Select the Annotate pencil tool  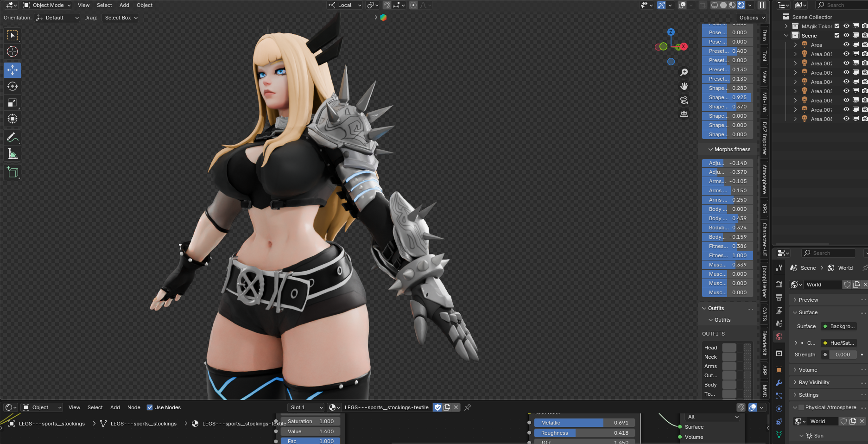click(13, 137)
